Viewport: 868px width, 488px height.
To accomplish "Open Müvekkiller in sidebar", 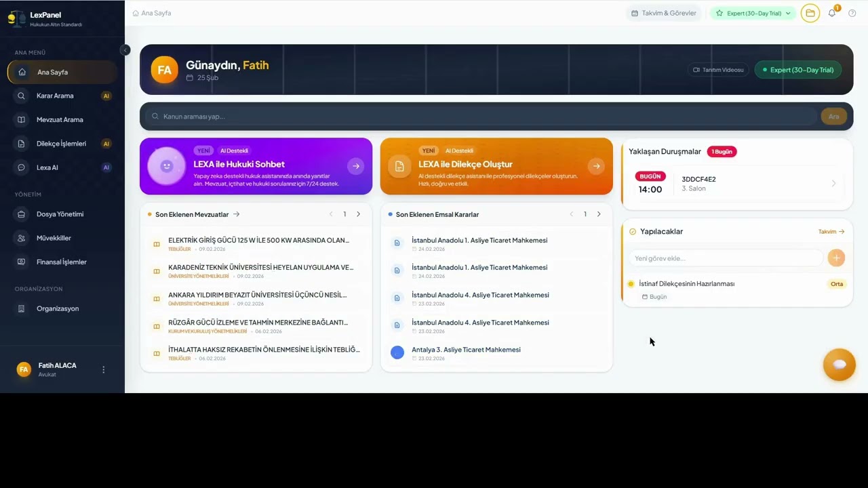I will pyautogui.click(x=62, y=238).
